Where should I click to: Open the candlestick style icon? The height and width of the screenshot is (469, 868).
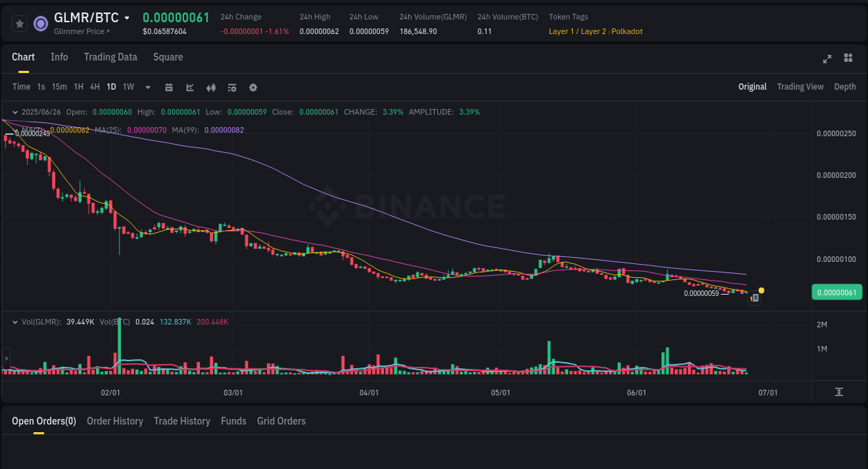(x=211, y=87)
